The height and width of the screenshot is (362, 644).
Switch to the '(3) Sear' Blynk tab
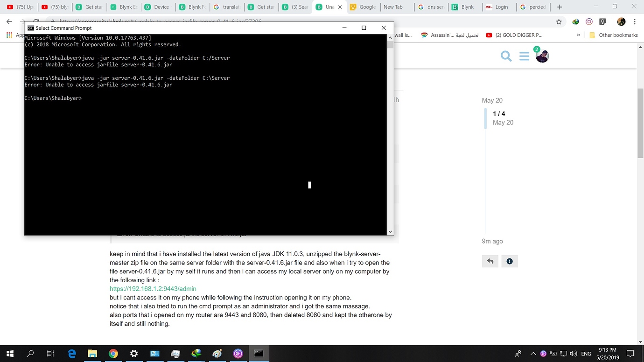(x=295, y=7)
